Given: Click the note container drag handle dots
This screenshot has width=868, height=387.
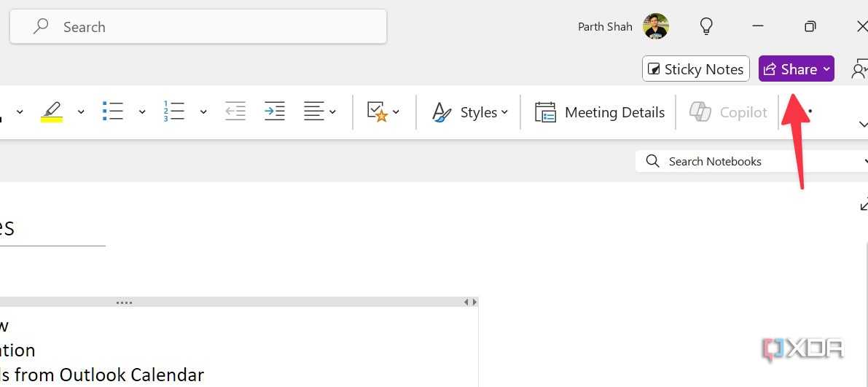Looking at the screenshot, I should [x=124, y=303].
